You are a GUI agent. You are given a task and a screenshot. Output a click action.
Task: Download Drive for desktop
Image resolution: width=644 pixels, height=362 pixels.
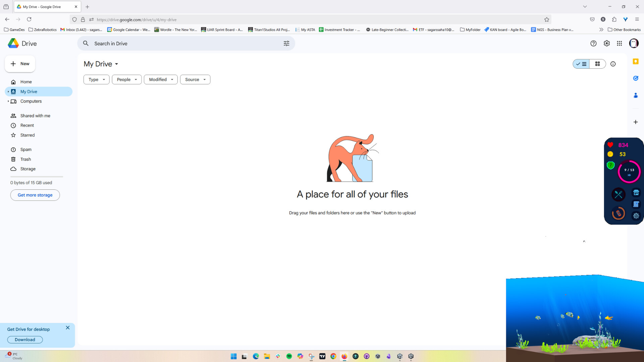pyautogui.click(x=24, y=340)
